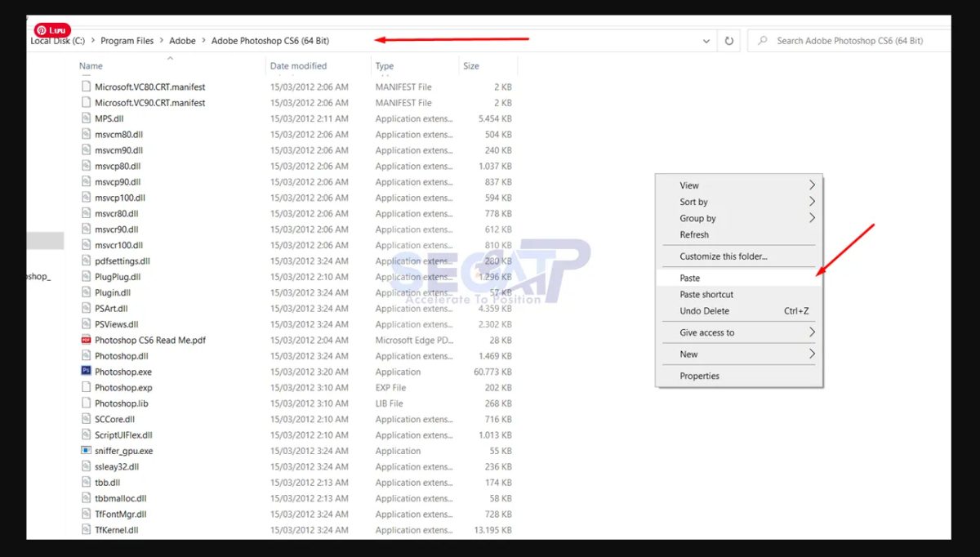Click the Pinterest Lưu save badge
Image resolution: width=980 pixels, height=557 pixels.
click(x=52, y=30)
